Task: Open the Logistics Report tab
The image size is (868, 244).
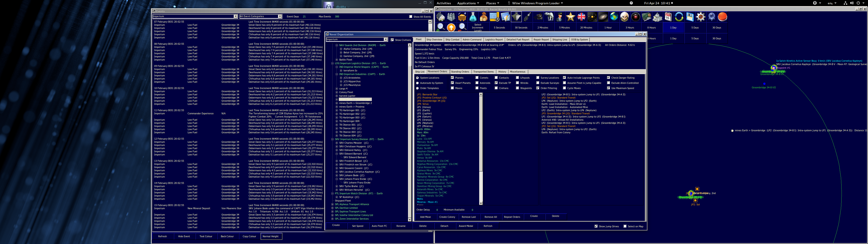Action: pyautogui.click(x=494, y=40)
